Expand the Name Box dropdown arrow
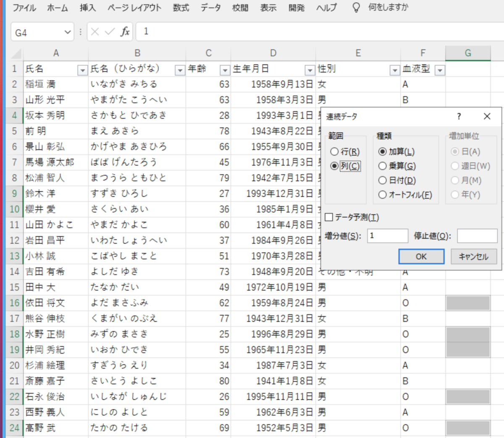The width and height of the screenshot is (504, 438). coord(68,32)
